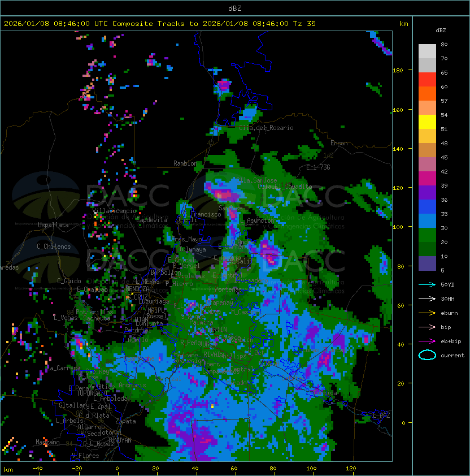This screenshot has width=470, height=476.
Task: Select the yellow eburn arrow symbol
Action: tap(427, 313)
